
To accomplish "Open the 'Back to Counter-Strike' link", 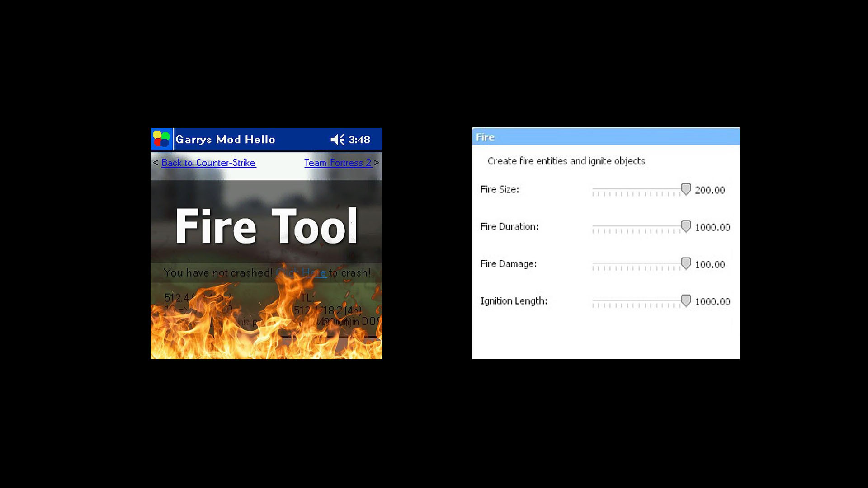I will point(208,163).
